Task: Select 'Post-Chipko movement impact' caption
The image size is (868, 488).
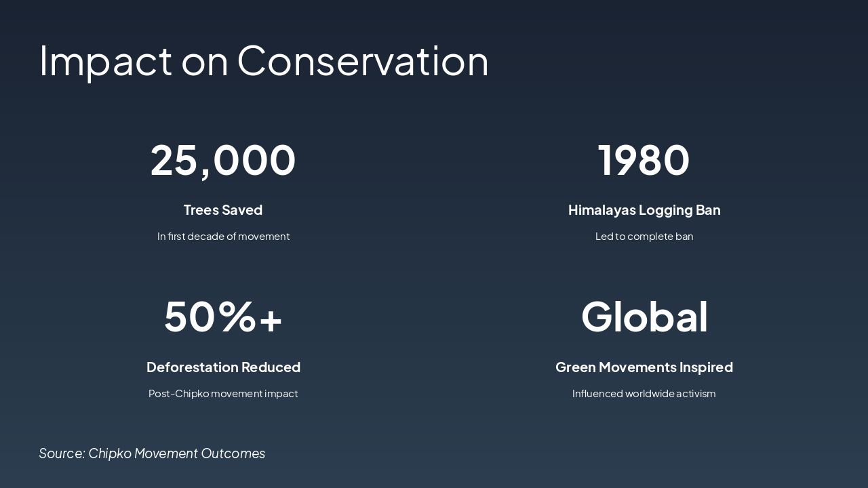Action: coord(223,394)
